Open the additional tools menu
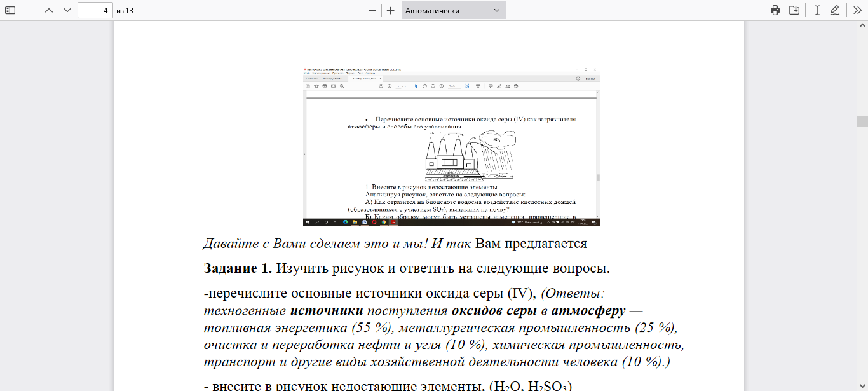 click(857, 10)
